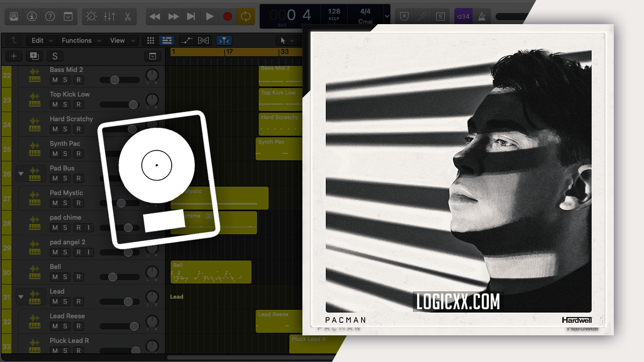The height and width of the screenshot is (362, 644).
Task: Click the Inspector info icon
Action: coord(32,16)
